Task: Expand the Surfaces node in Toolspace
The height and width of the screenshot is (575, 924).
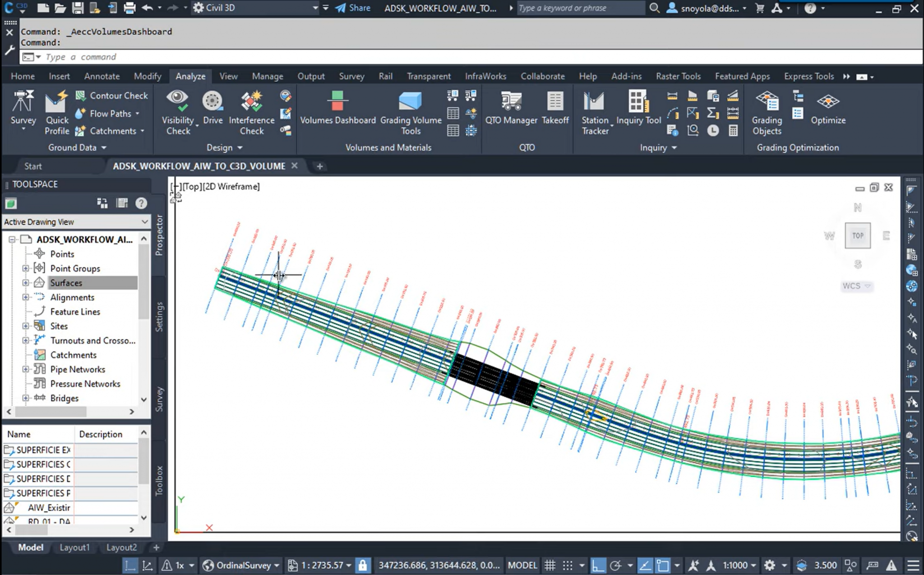Action: pos(26,283)
